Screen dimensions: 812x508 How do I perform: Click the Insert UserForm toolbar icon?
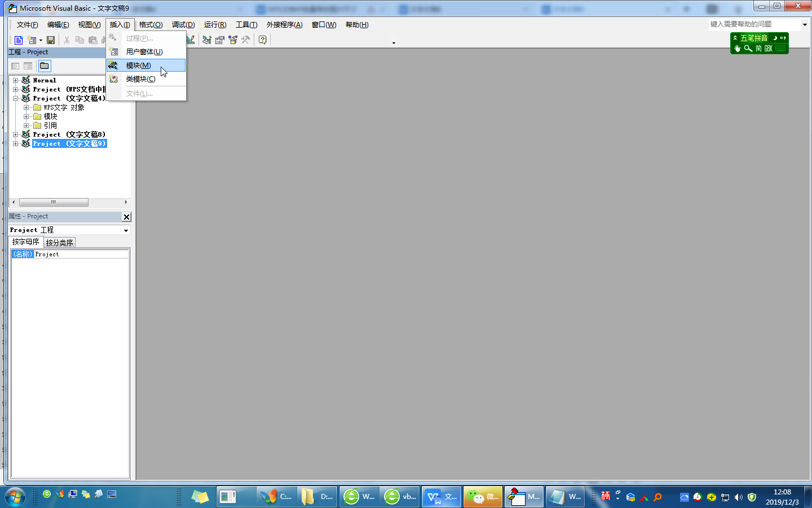click(x=32, y=40)
